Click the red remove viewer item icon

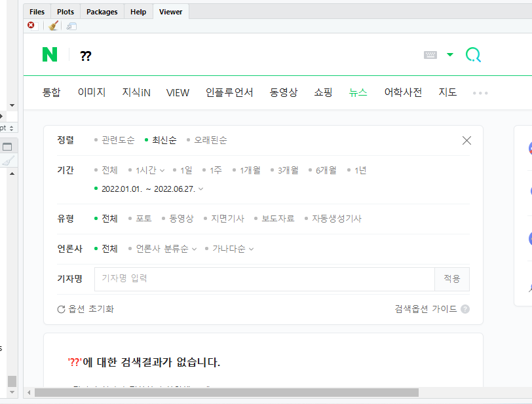pyautogui.click(x=31, y=25)
